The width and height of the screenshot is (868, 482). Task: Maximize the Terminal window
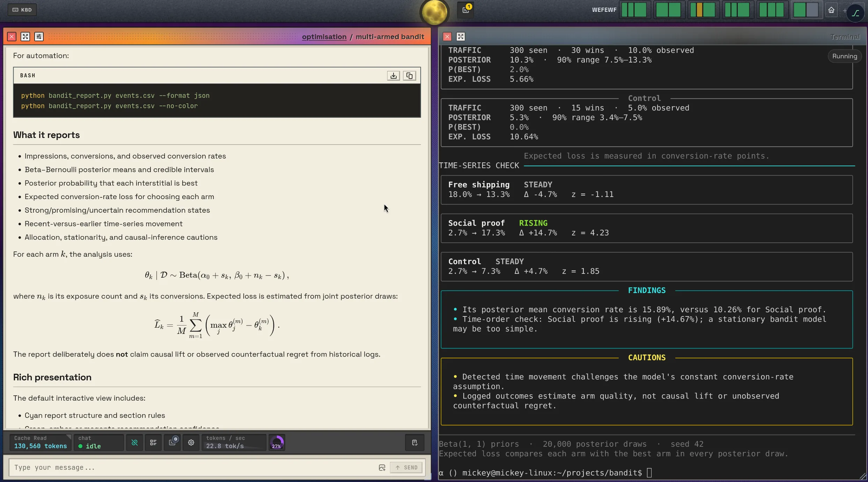461,37
